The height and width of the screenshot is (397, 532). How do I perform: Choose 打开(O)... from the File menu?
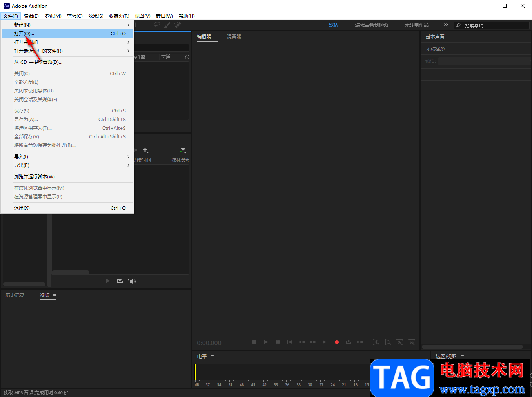point(67,34)
